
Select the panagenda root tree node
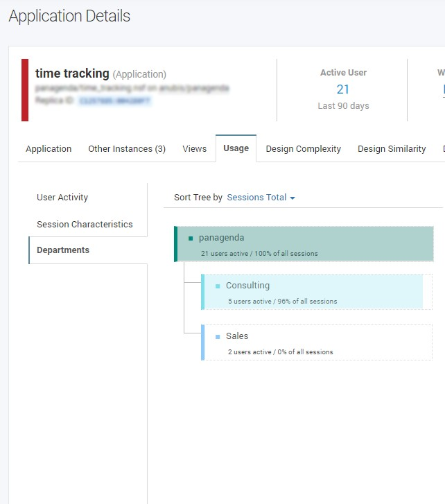[305, 244]
